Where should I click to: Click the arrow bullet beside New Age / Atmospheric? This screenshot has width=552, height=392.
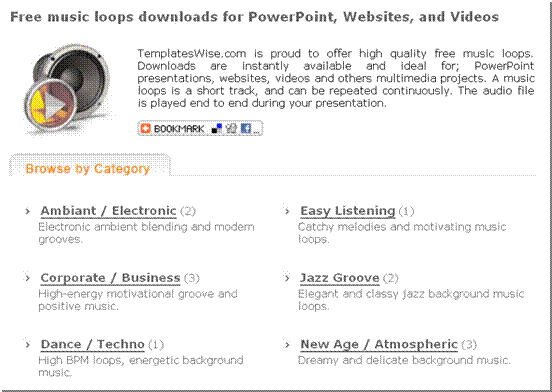[287, 344]
